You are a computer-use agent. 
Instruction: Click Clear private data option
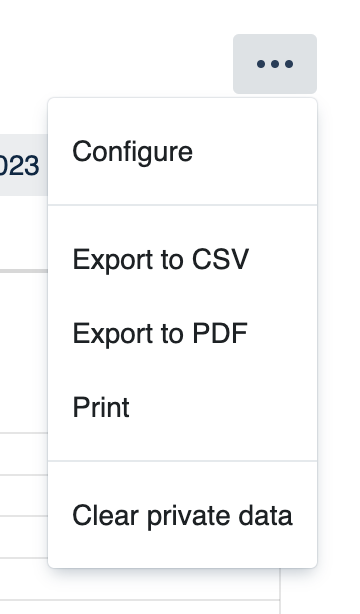pyautogui.click(x=182, y=515)
